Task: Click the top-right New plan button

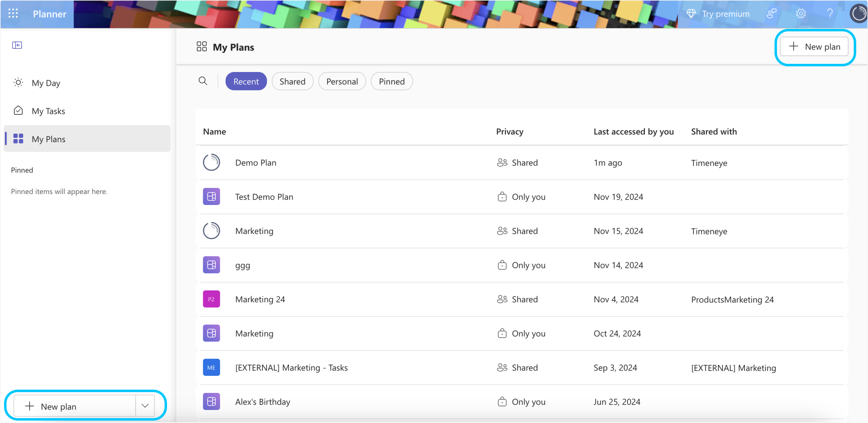Action: (x=814, y=47)
